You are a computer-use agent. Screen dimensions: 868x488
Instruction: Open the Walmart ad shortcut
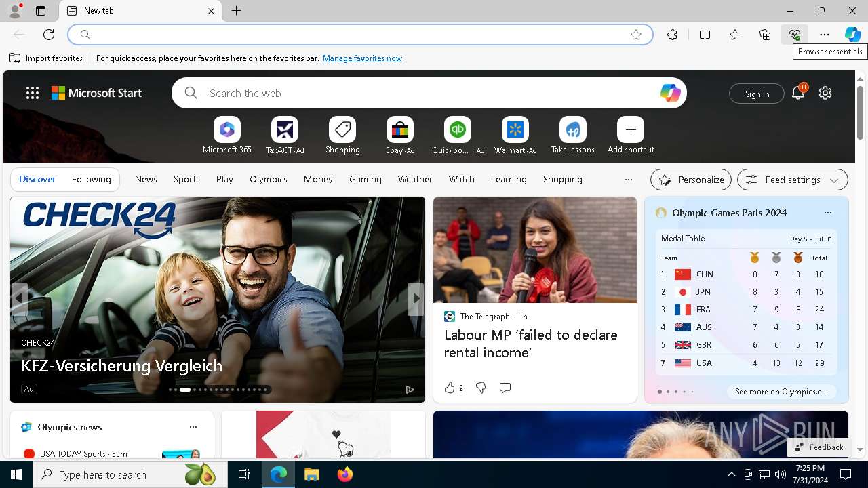(x=515, y=129)
